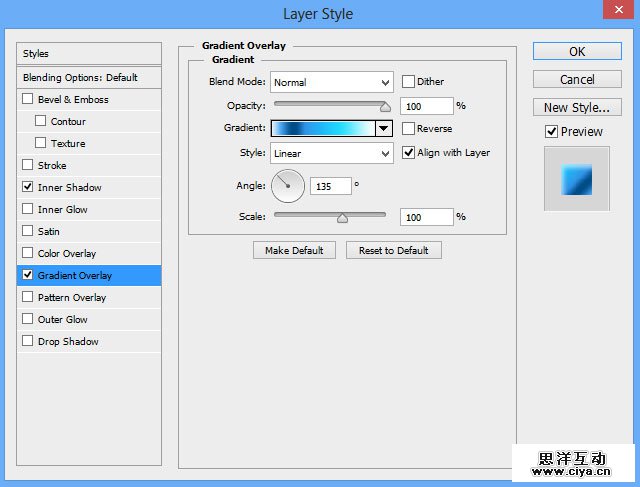Viewport: 640px width, 487px height.
Task: Click the angle dial control
Action: [288, 184]
